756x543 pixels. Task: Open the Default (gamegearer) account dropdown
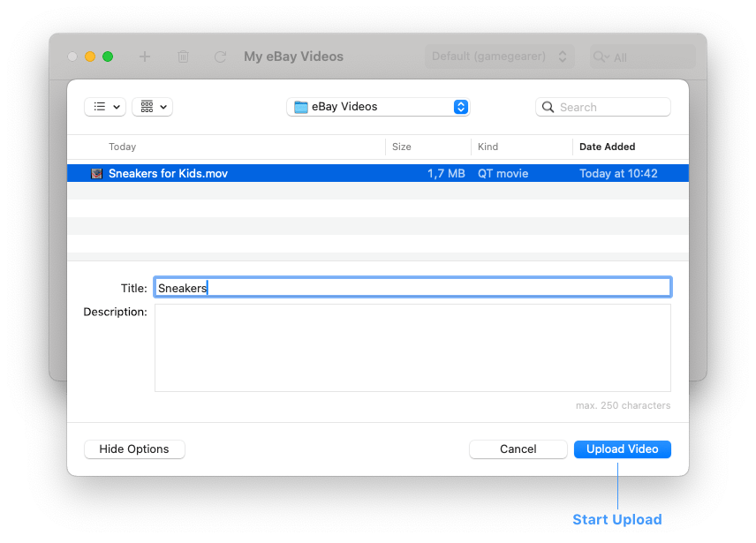500,57
